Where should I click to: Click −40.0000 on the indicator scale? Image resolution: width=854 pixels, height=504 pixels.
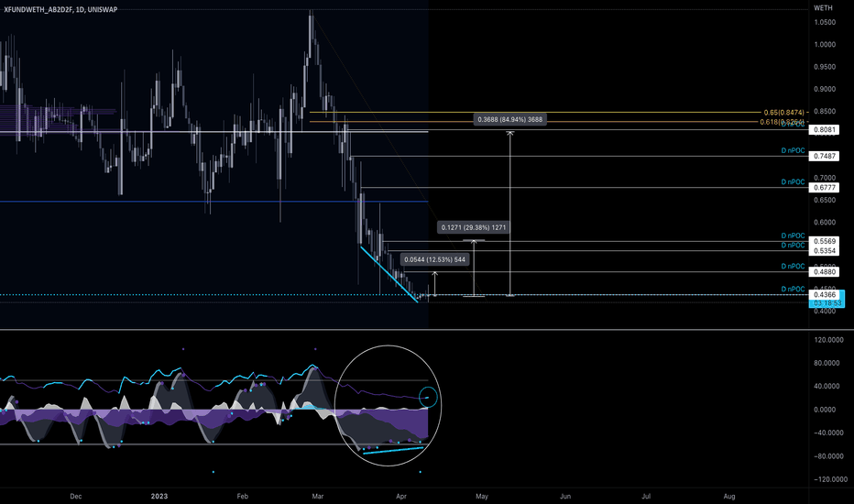pos(829,433)
